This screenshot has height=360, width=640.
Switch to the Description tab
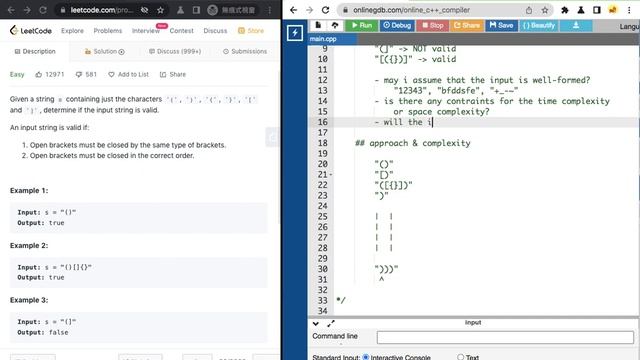point(35,51)
